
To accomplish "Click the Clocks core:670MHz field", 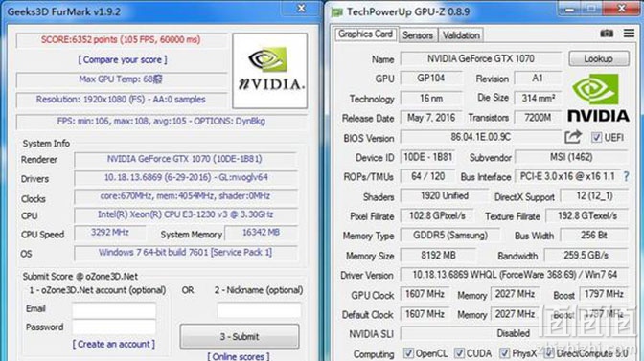I will (185, 196).
